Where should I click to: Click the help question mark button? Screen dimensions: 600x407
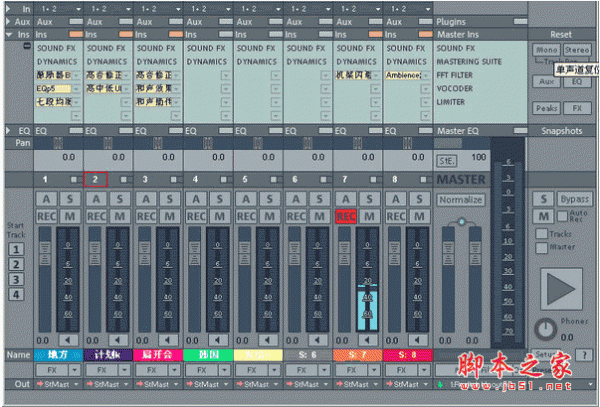pos(584,355)
